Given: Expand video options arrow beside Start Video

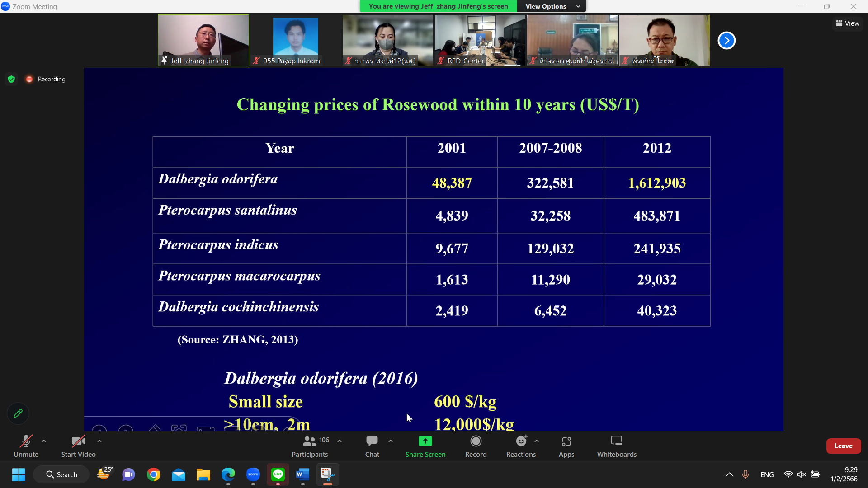Looking at the screenshot, I should (99, 441).
